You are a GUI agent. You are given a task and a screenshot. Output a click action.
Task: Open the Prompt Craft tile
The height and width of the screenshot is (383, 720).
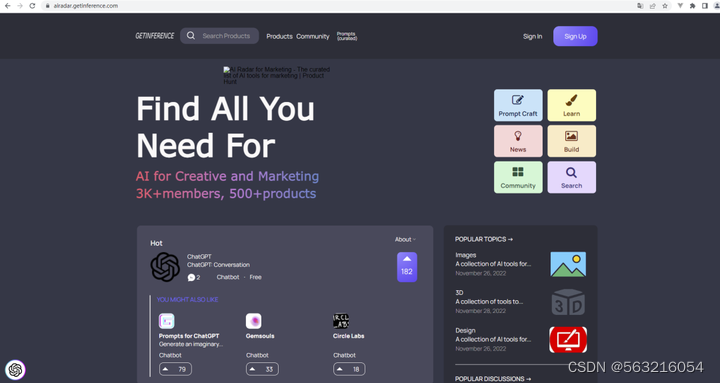[x=518, y=105]
